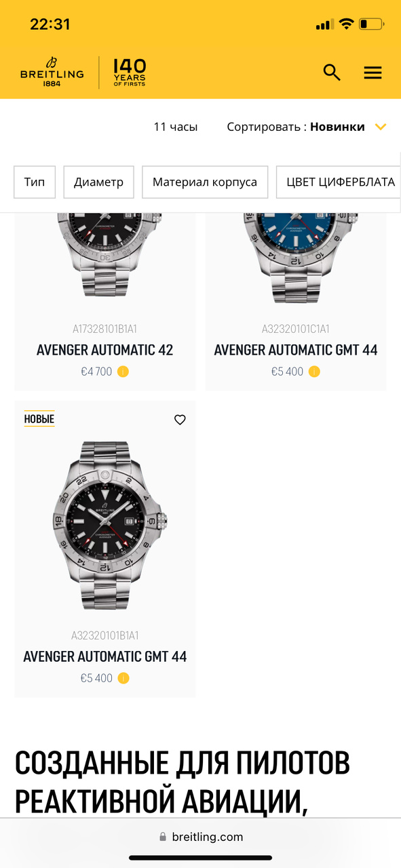The image size is (401, 868).
Task: Expand the sort order chevron
Action: [381, 127]
